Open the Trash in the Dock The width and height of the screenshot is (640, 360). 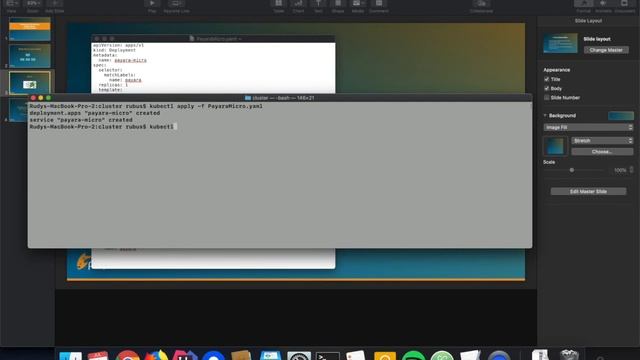[569, 355]
